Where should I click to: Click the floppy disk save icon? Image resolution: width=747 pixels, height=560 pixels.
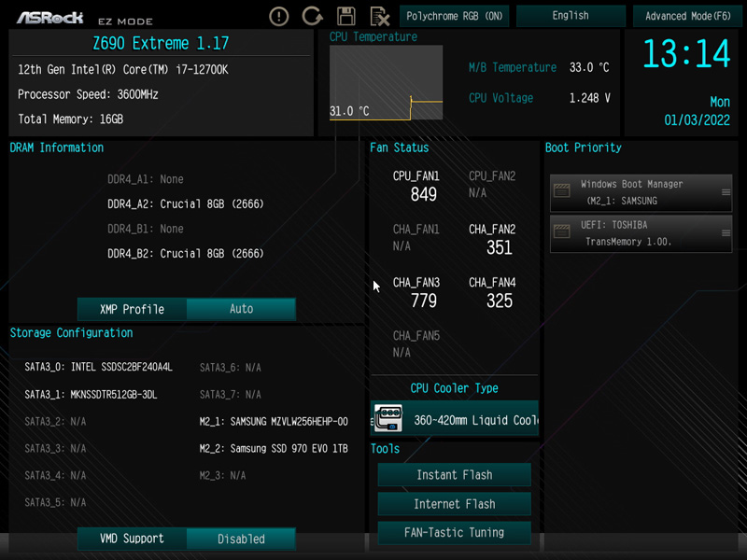point(345,16)
